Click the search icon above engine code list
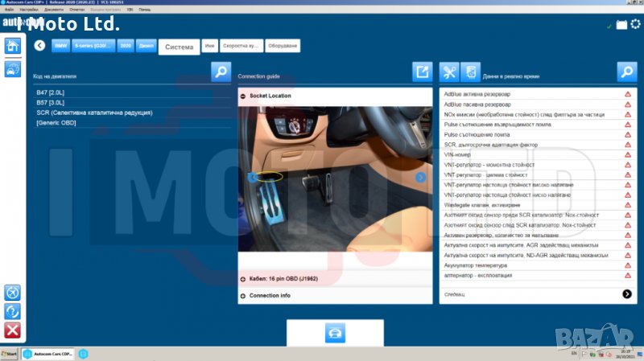The height and width of the screenshot is (361, 644). point(221,72)
